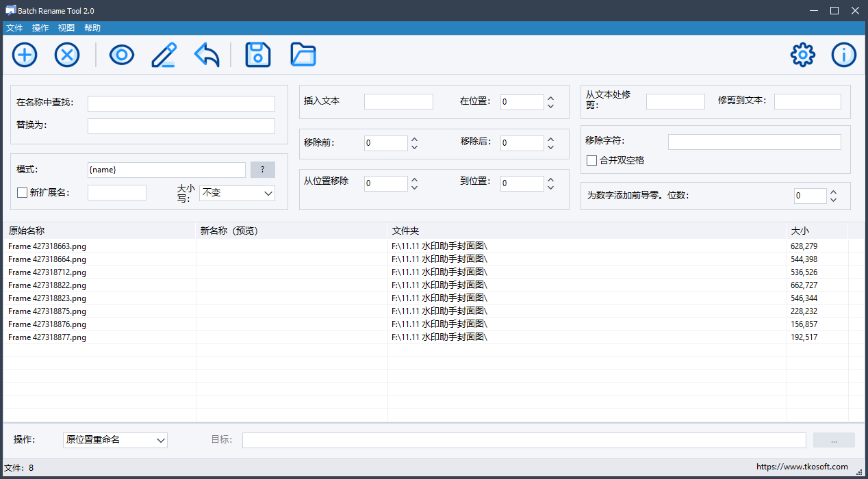The image size is (868, 479).
Task: Open the 操作 dropdown showing 原位置重命名
Action: click(x=115, y=440)
